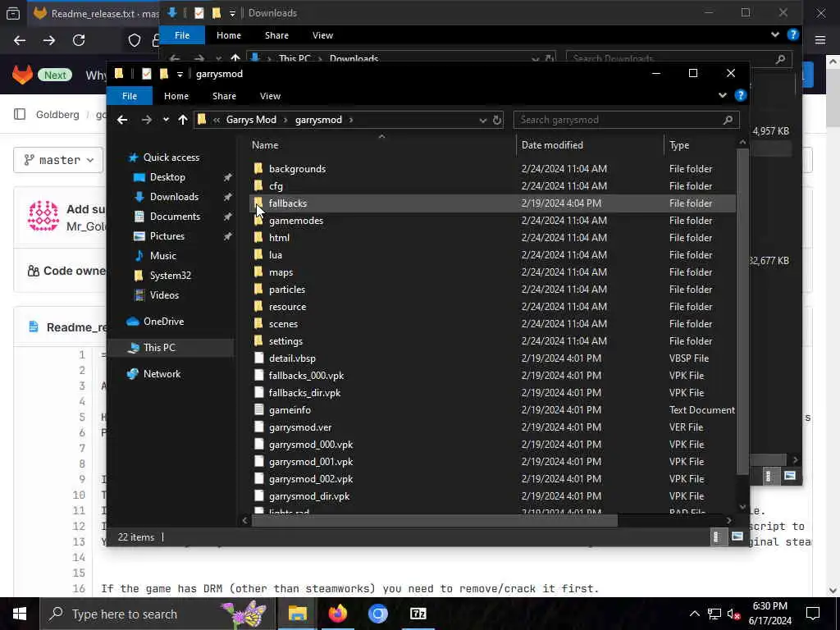The width and height of the screenshot is (840, 630).
Task: Open address bar history dropdown in garrysmod window
Action: pos(482,120)
